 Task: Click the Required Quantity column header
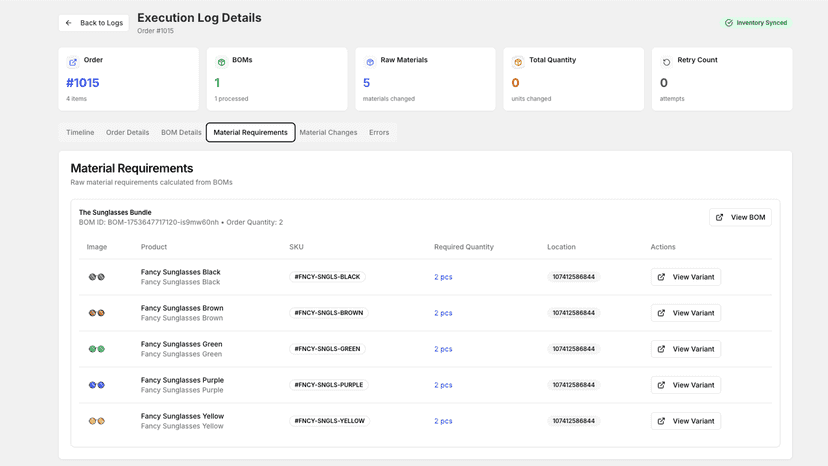pos(464,247)
